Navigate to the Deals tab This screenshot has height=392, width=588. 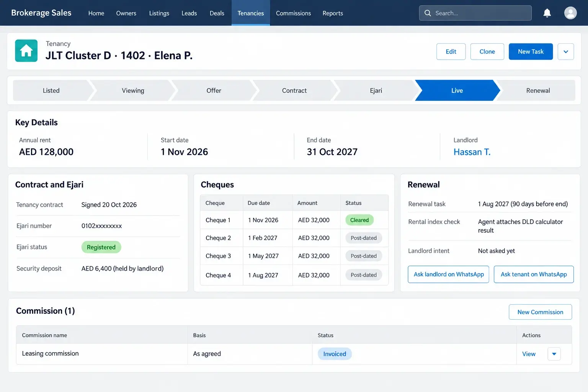pos(217,13)
